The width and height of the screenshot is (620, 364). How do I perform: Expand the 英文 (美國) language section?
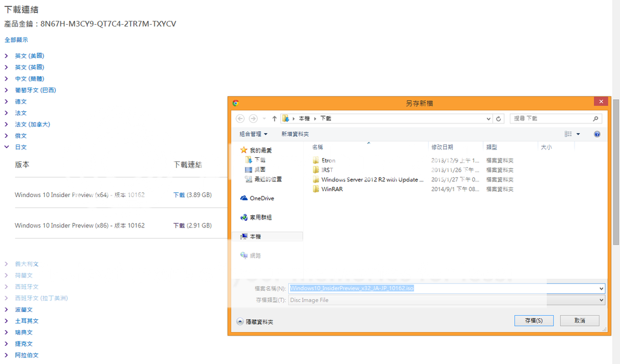coord(29,56)
